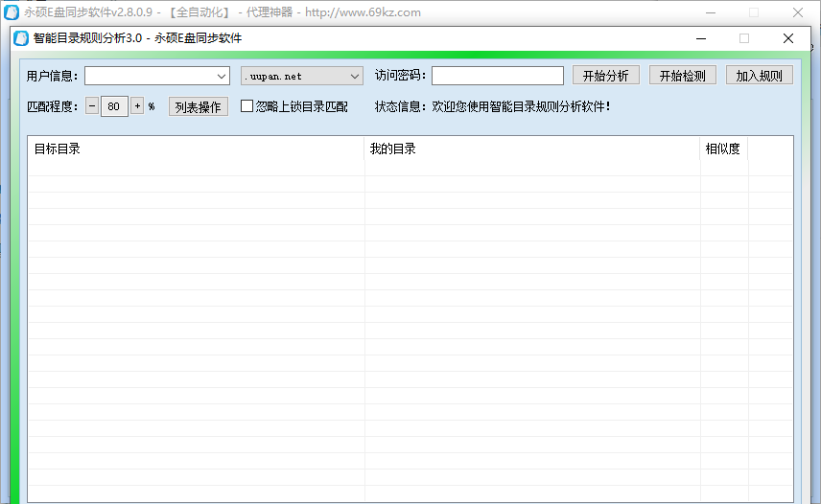Minimize the 智能目录规则分析3.0 window
Viewport: 821px width, 504px height.
[x=700, y=38]
